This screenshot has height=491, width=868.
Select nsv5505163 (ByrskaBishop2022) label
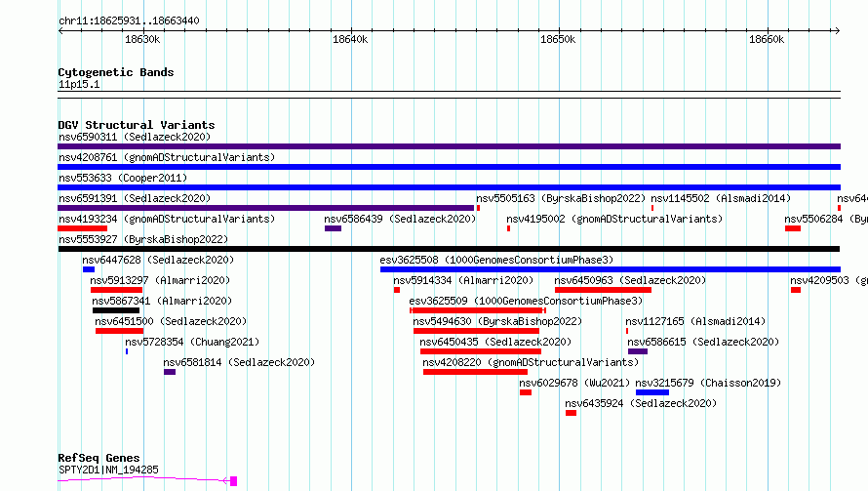561,198
